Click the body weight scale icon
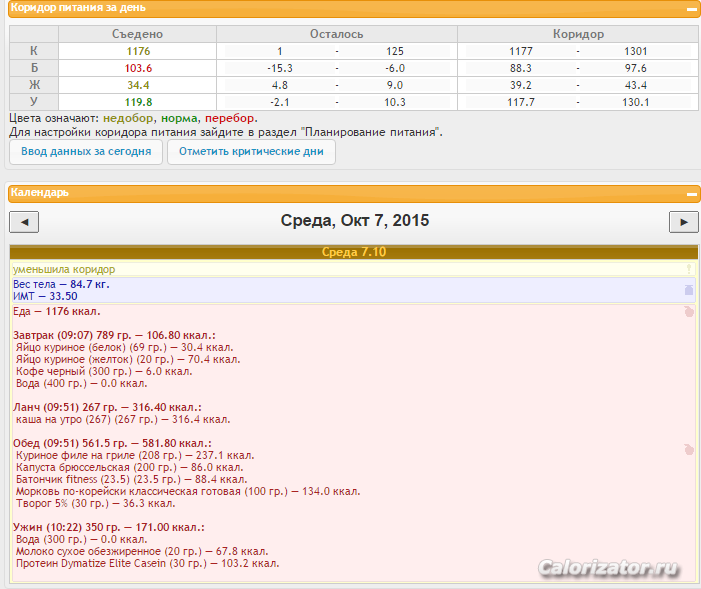 pyautogui.click(x=688, y=290)
